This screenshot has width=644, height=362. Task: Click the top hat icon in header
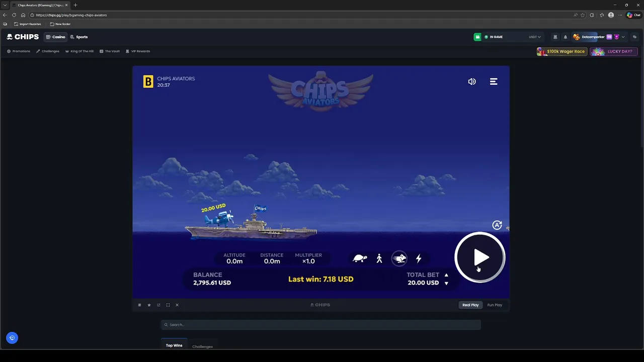click(x=555, y=37)
